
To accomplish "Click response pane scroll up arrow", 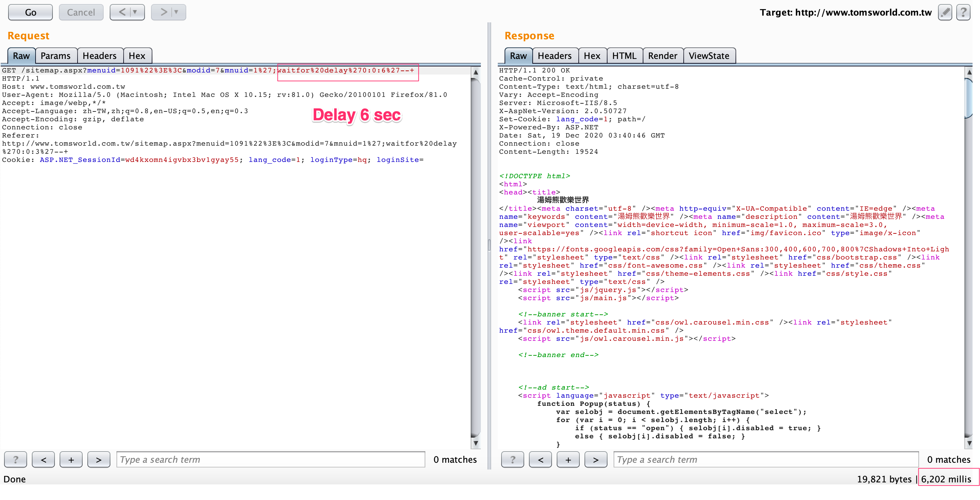I will click(x=969, y=72).
